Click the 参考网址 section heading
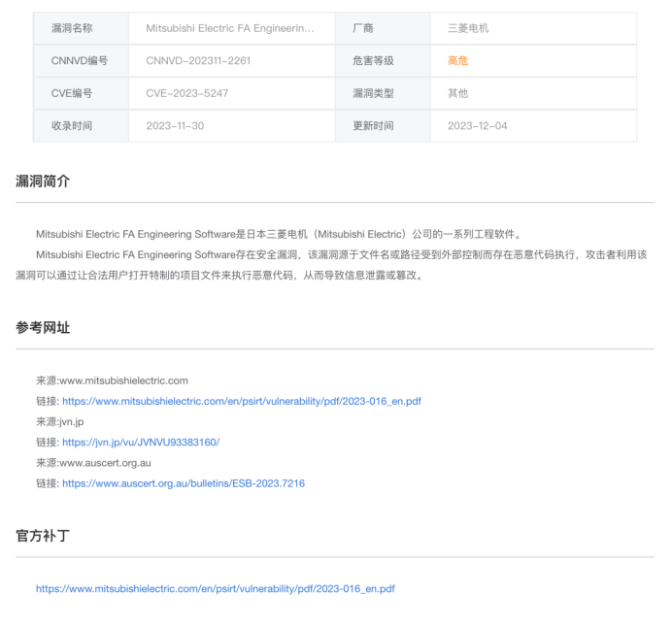672x627 pixels. tap(43, 328)
